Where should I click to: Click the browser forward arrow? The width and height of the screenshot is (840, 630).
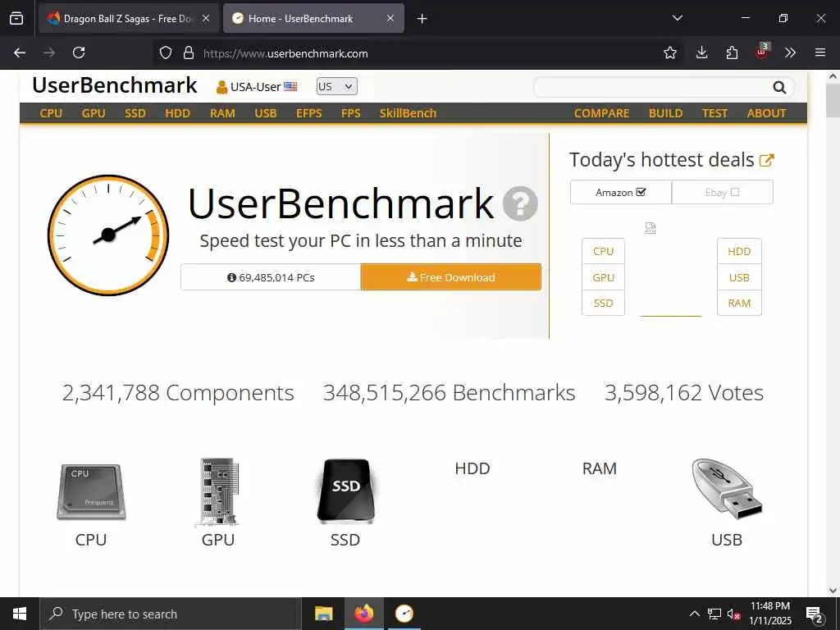(49, 52)
